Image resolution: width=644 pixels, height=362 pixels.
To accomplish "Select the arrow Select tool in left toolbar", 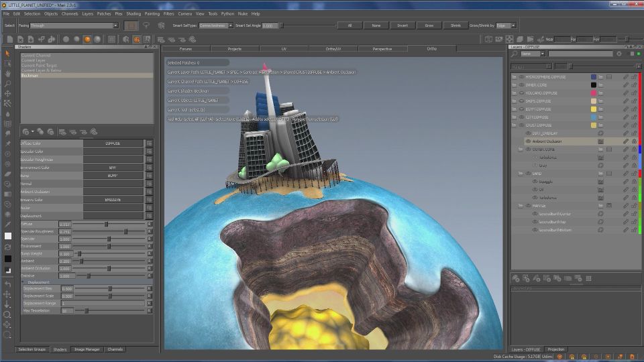I will pyautogui.click(x=7, y=54).
